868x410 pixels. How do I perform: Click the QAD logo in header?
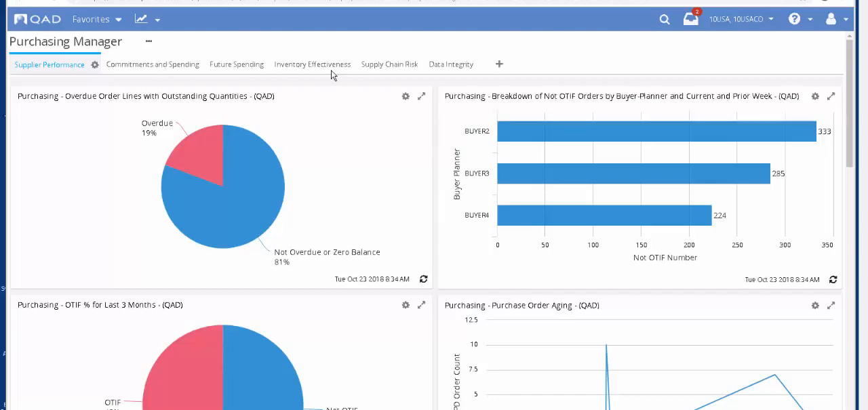(37, 19)
